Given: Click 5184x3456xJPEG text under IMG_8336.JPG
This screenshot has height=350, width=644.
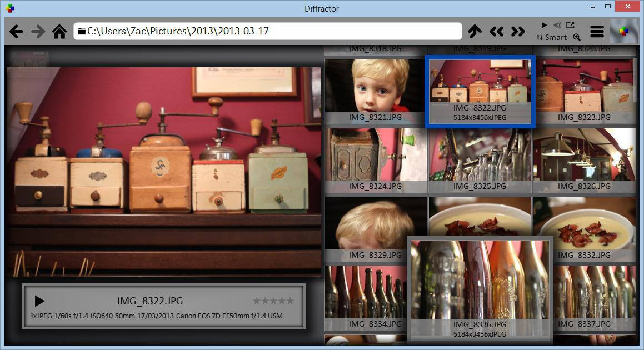Looking at the screenshot, I should 480,334.
